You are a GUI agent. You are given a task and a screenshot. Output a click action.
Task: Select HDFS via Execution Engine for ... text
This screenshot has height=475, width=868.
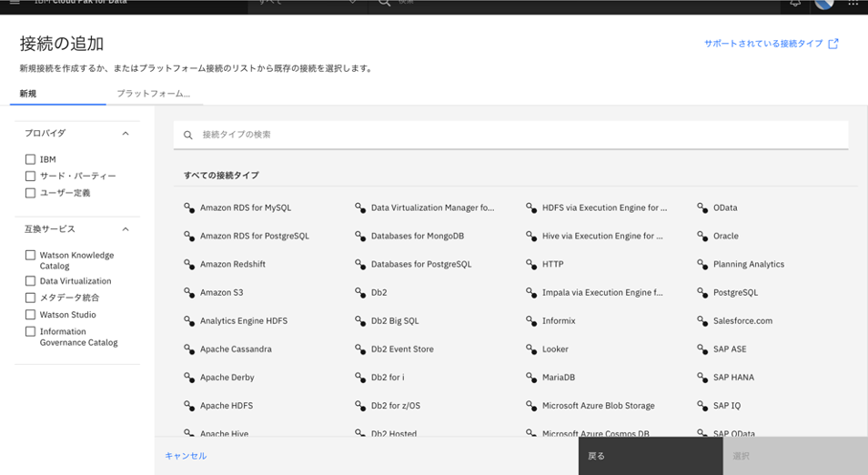[604, 207]
